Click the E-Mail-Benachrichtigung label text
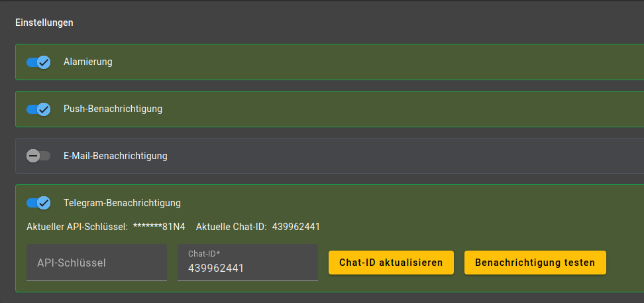644x303 pixels. click(115, 156)
